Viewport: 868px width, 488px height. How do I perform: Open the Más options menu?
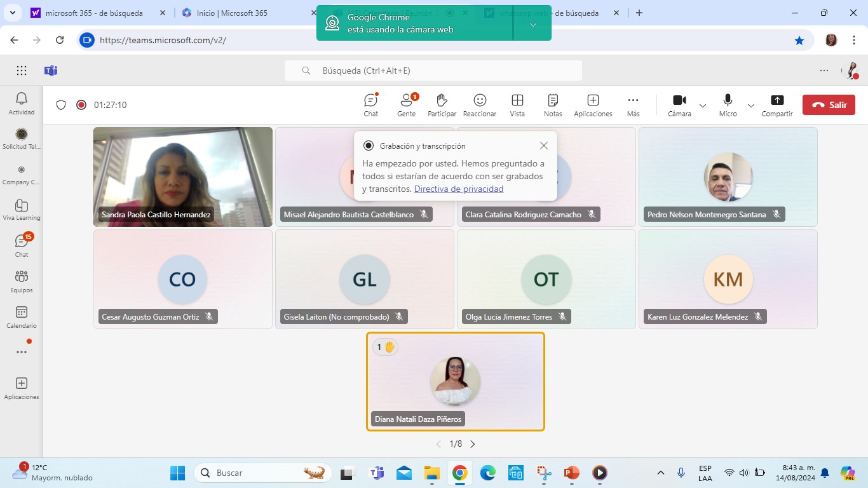tap(633, 105)
